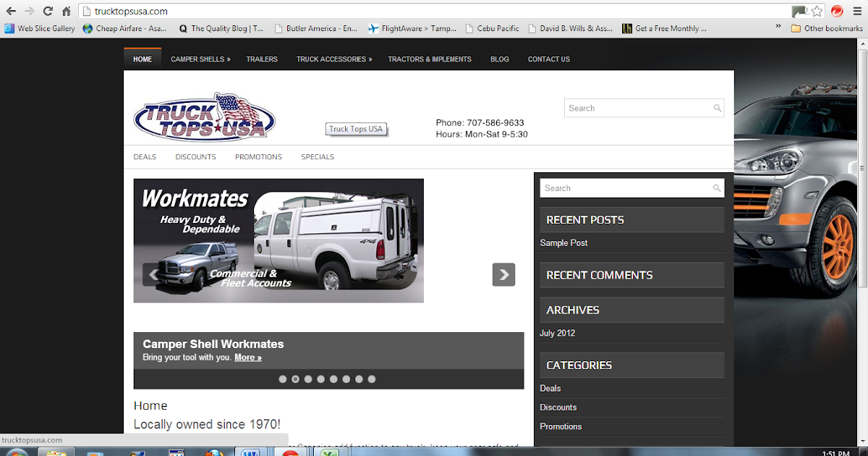The height and width of the screenshot is (456, 868).
Task: Click the magnifier icon in the header search
Action: pyautogui.click(x=717, y=108)
